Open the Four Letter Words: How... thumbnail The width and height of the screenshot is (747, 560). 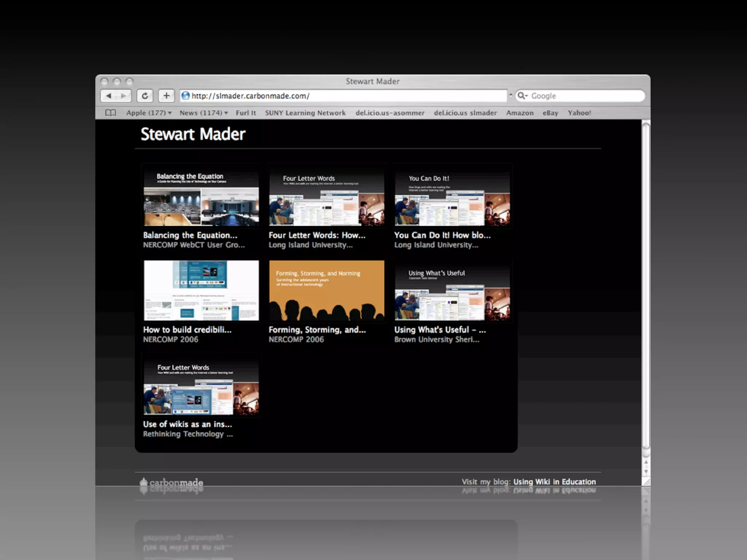327,197
